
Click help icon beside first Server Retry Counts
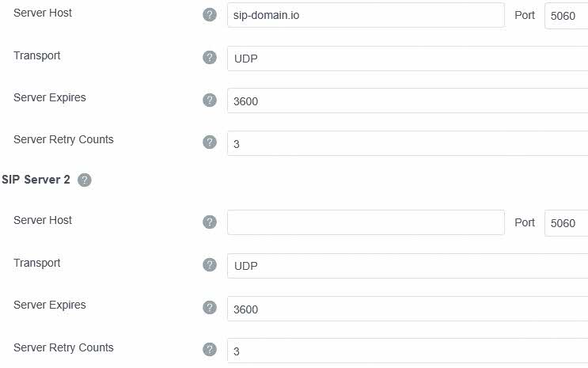point(210,142)
